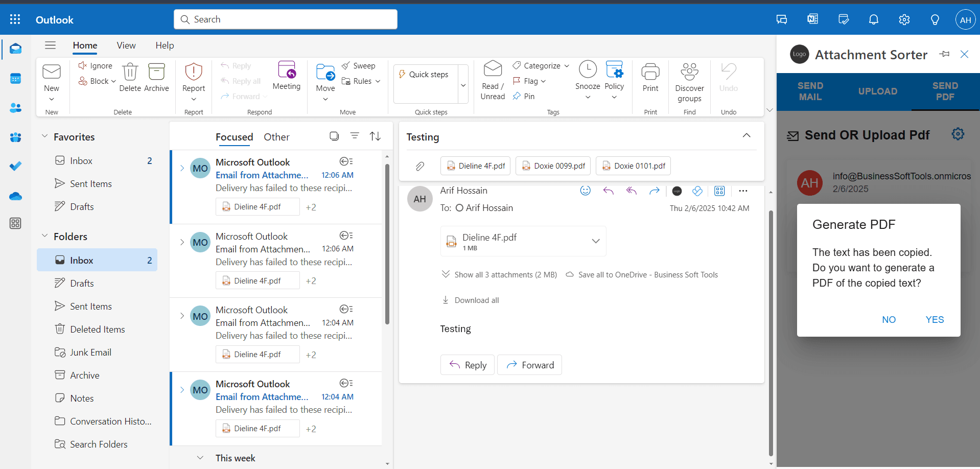Select Deleted Items folder
Image resolution: width=980 pixels, height=469 pixels.
point(97,329)
